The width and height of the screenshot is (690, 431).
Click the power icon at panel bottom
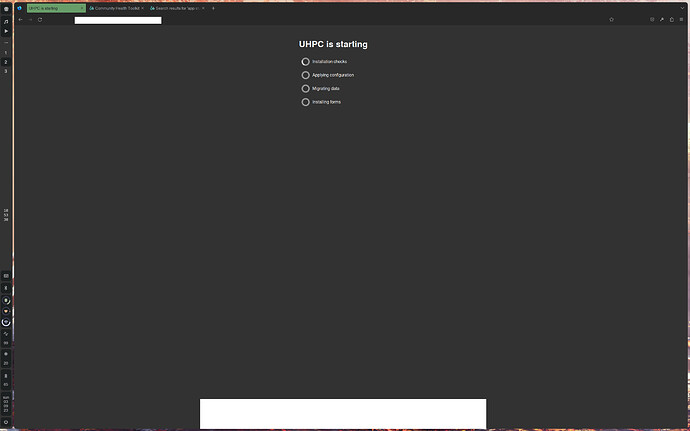pos(6,422)
